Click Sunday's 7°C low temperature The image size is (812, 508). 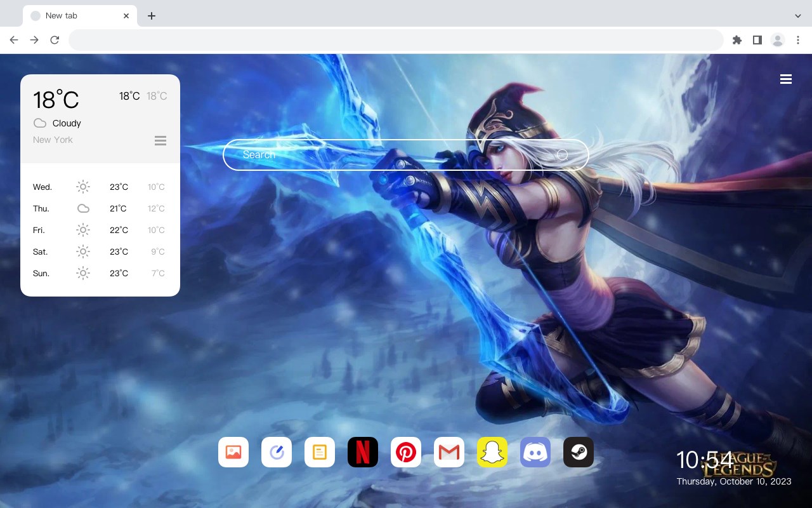click(x=158, y=273)
